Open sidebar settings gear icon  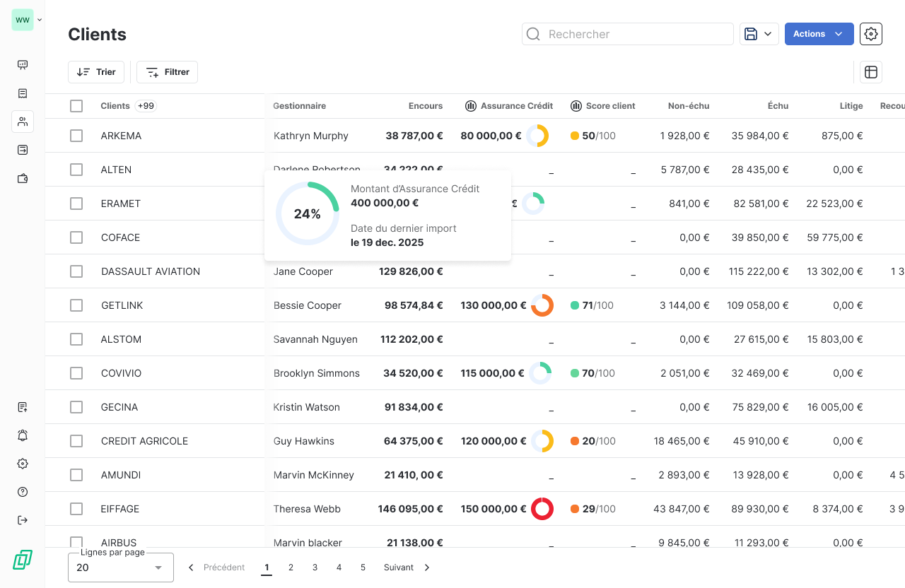click(x=23, y=464)
